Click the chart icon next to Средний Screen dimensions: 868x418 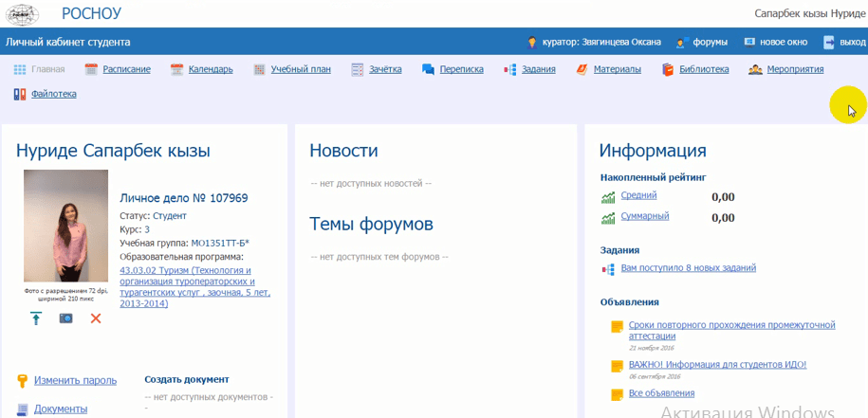click(x=608, y=197)
